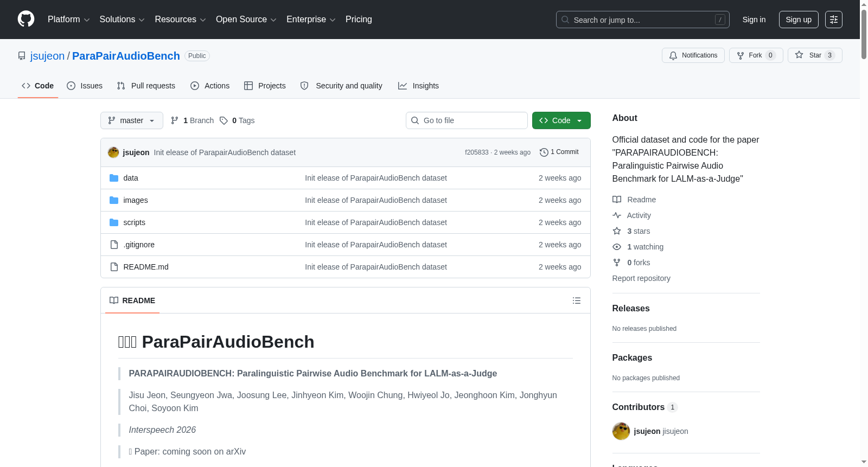This screenshot has height=467, width=868.
Task: Expand the Enterprise menu
Action: (x=311, y=20)
